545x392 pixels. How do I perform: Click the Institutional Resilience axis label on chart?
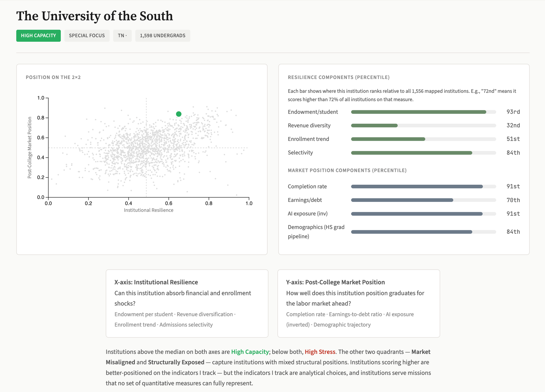(x=149, y=210)
